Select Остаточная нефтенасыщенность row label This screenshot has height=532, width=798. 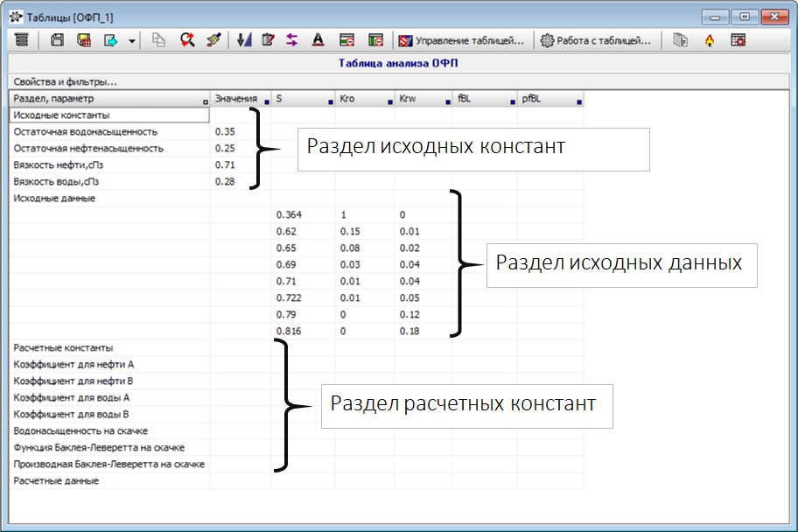[x=88, y=149]
